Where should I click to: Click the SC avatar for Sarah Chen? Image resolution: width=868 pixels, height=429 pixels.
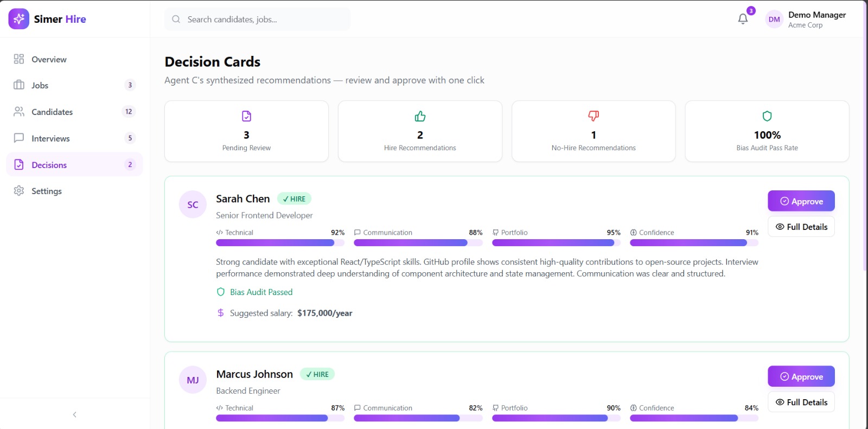pyautogui.click(x=193, y=204)
